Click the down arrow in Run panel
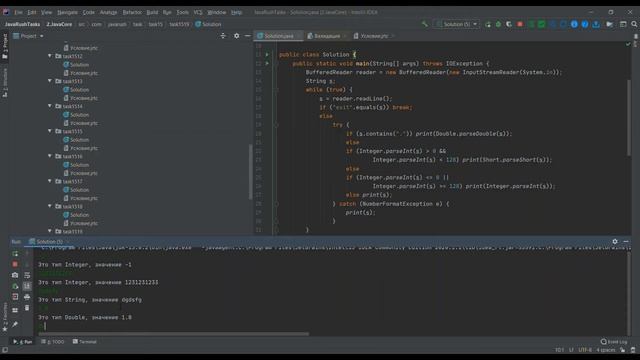Image resolution: width=640 pixels, height=360 pixels. coord(27,264)
